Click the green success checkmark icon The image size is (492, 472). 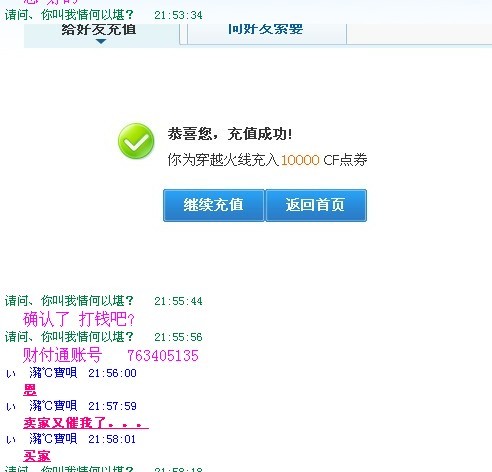pyautogui.click(x=136, y=141)
